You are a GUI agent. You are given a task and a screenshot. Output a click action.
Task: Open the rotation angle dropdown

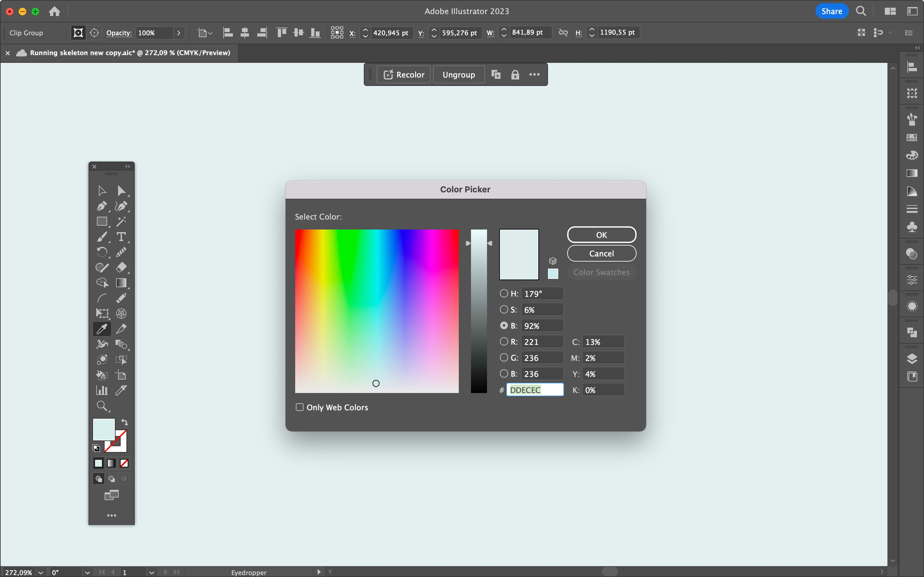[88, 572]
